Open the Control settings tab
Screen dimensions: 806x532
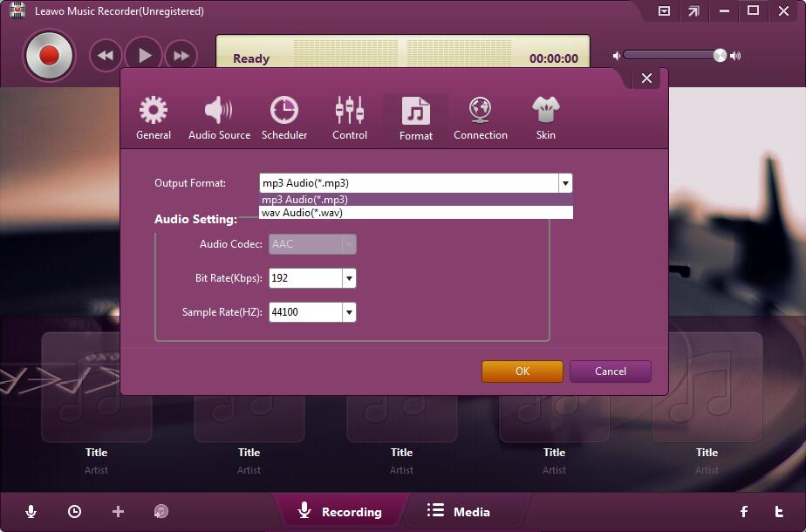pos(350,119)
